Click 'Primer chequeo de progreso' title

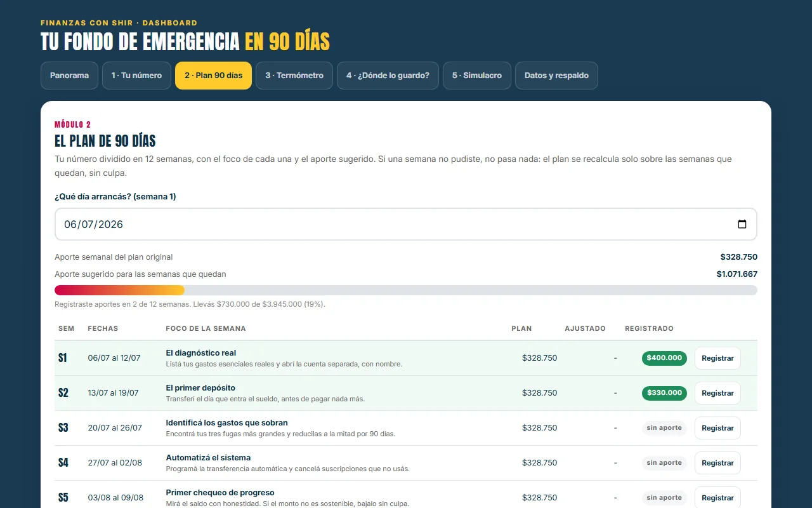tap(220, 493)
